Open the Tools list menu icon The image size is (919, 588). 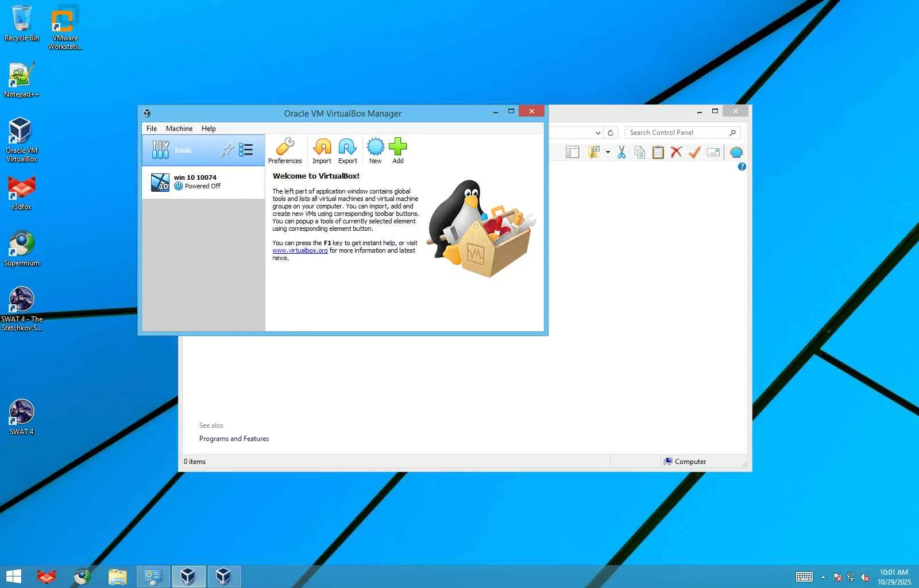click(246, 150)
